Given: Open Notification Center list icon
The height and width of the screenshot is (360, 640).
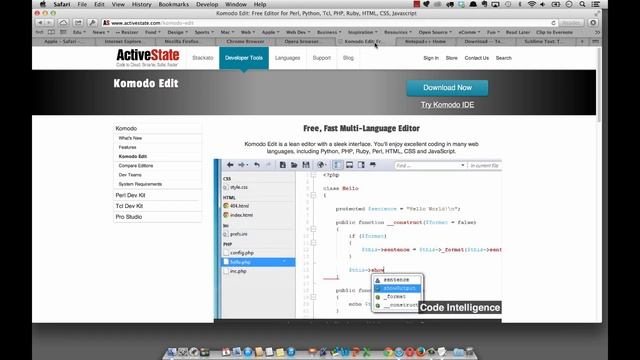Looking at the screenshot, I should point(596,4).
